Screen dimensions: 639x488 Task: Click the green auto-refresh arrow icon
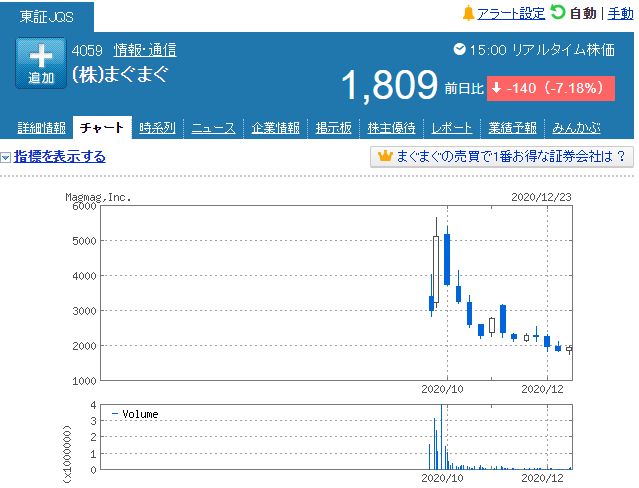557,13
